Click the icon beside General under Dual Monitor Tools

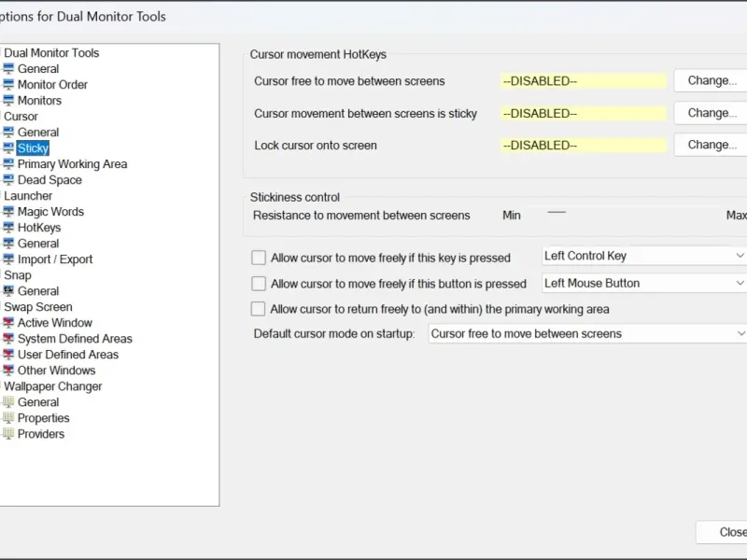click(x=8, y=68)
